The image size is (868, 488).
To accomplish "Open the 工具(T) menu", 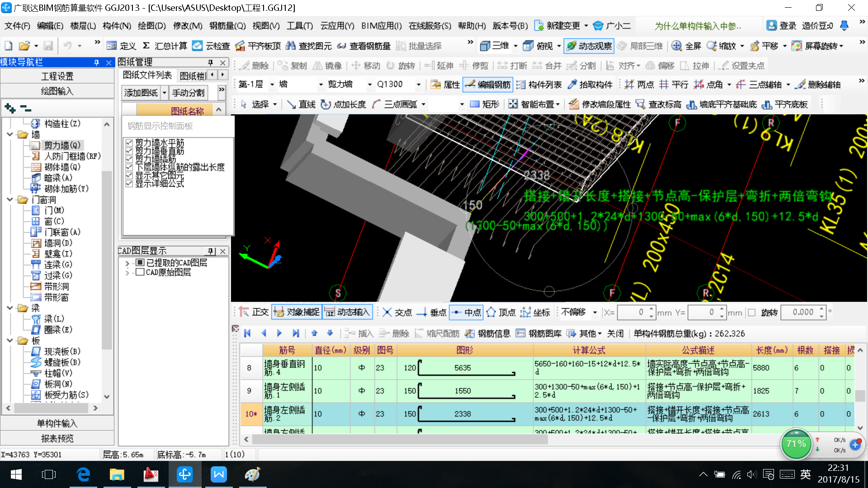I will [x=299, y=26].
